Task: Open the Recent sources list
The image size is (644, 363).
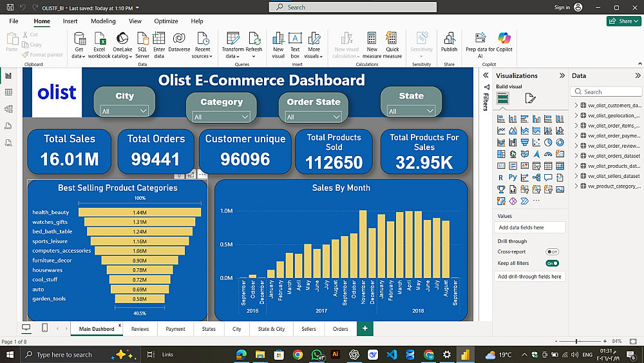Action: (x=202, y=45)
